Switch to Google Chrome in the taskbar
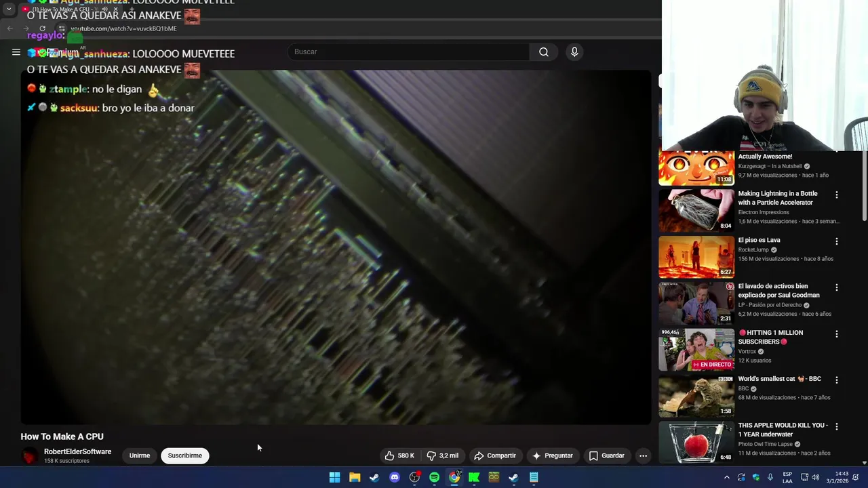The image size is (868, 488). (454, 477)
